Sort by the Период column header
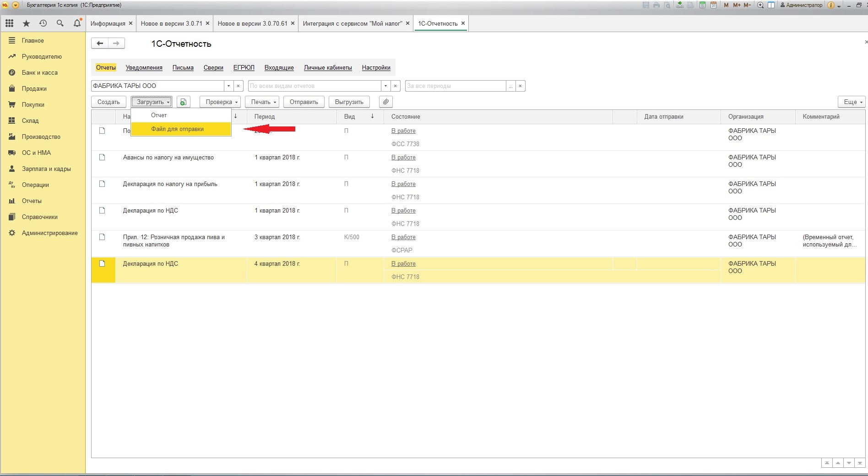This screenshot has height=476, width=868. [292, 116]
